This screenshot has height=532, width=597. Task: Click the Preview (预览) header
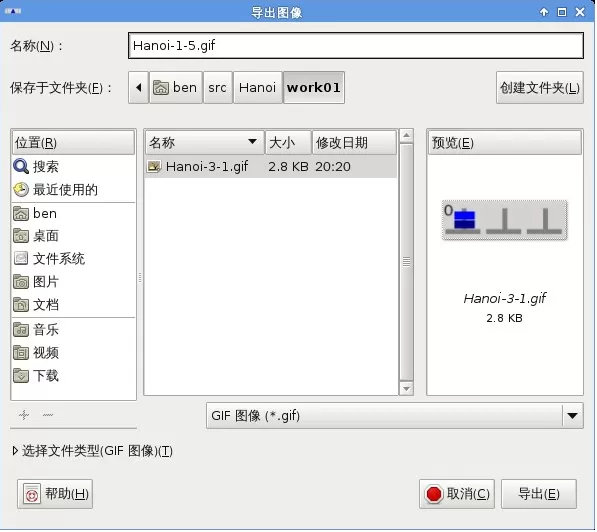pos(504,143)
